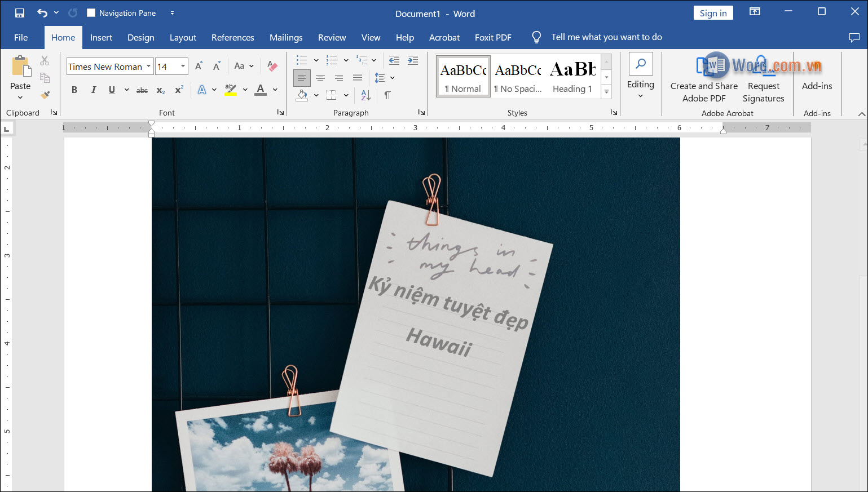Apply strikethrough formatting

click(x=142, y=90)
